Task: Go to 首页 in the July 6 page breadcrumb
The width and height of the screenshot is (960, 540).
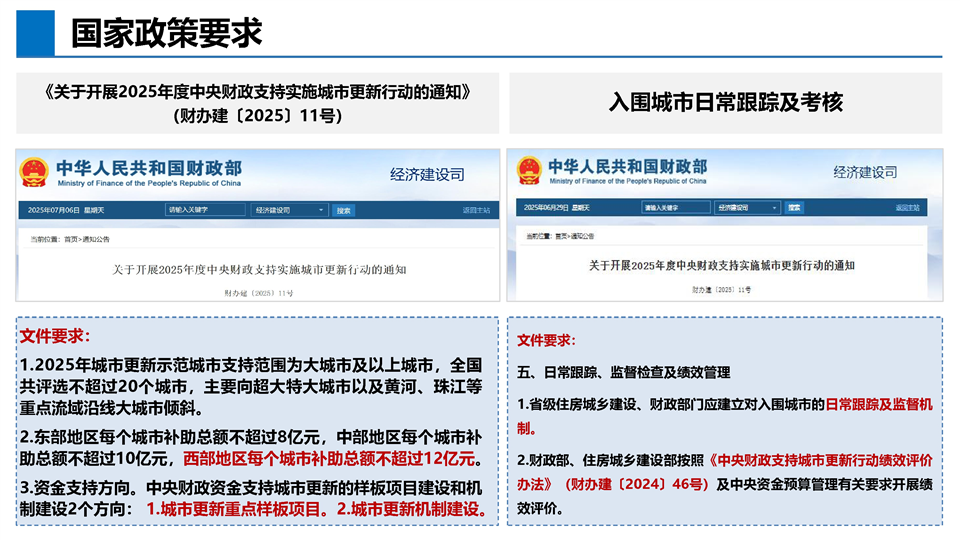Action: pyautogui.click(x=71, y=240)
